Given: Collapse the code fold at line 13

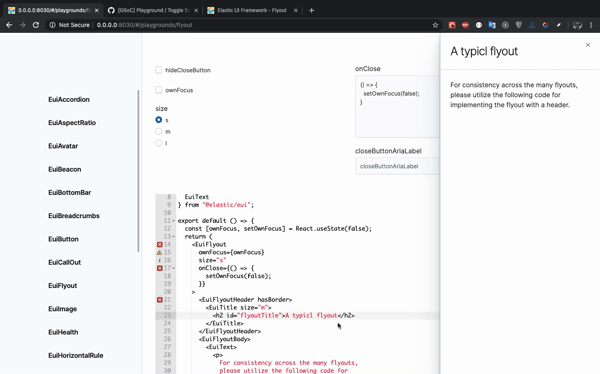Looking at the screenshot, I should pyautogui.click(x=173, y=237).
